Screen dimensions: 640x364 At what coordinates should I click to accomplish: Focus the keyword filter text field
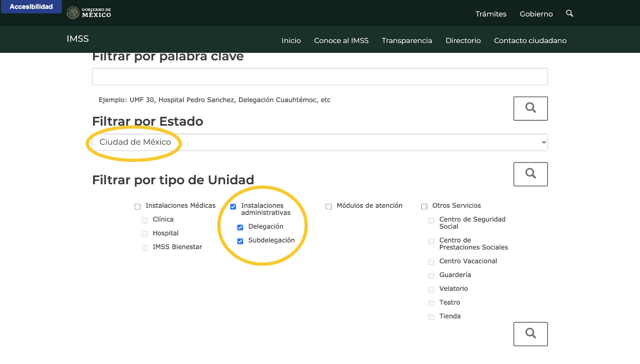[319, 77]
